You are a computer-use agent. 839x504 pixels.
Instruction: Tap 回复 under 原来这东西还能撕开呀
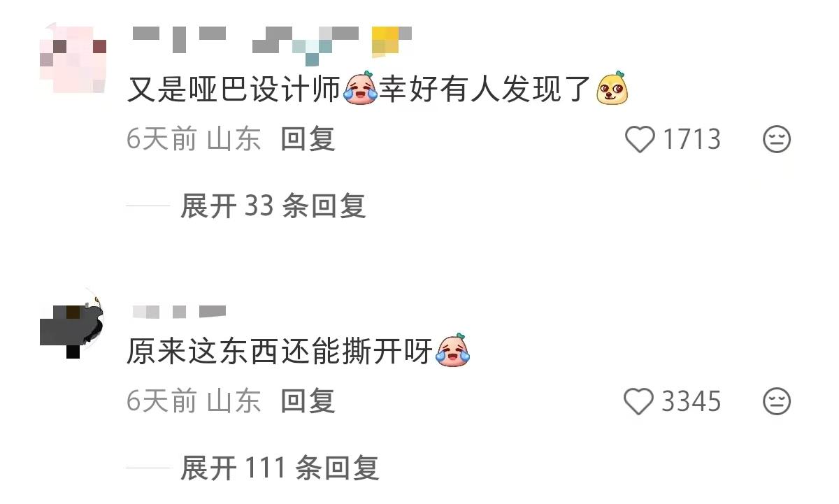tap(308, 401)
